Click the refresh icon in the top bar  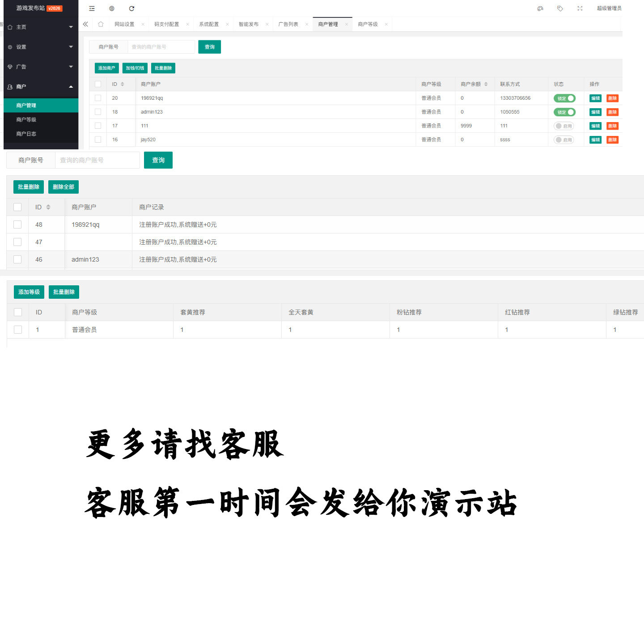coord(131,8)
